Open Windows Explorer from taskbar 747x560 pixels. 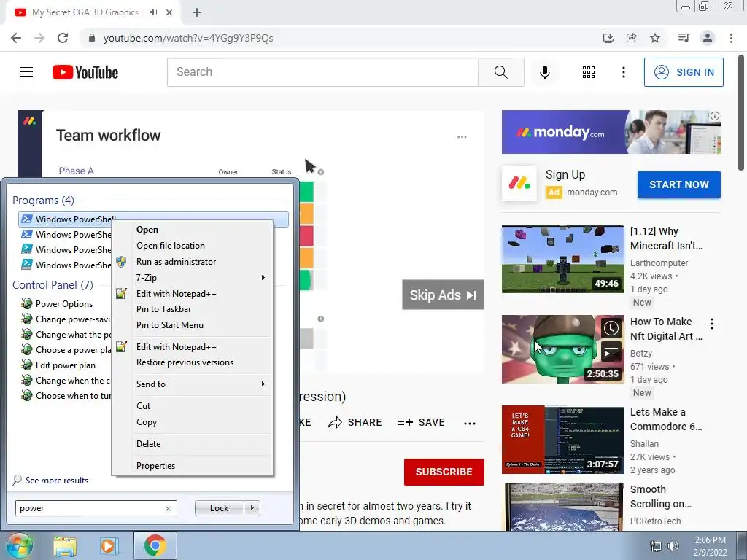(65, 546)
